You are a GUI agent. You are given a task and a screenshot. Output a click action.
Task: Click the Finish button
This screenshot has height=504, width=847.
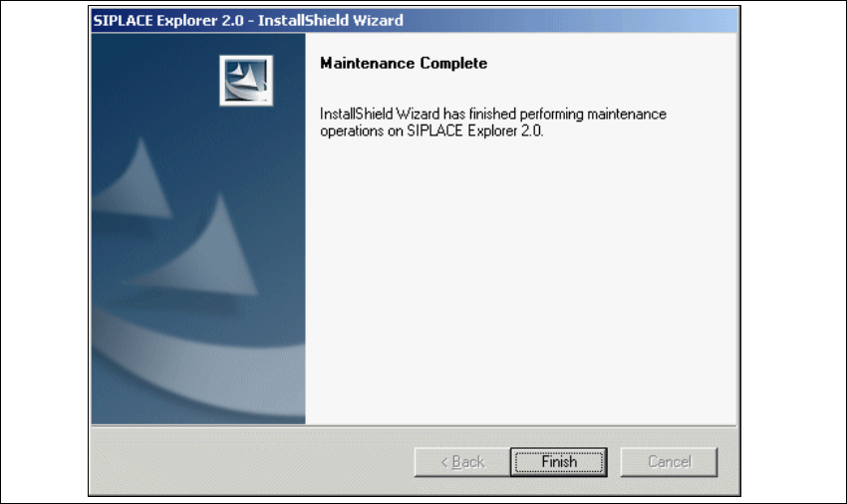click(559, 462)
